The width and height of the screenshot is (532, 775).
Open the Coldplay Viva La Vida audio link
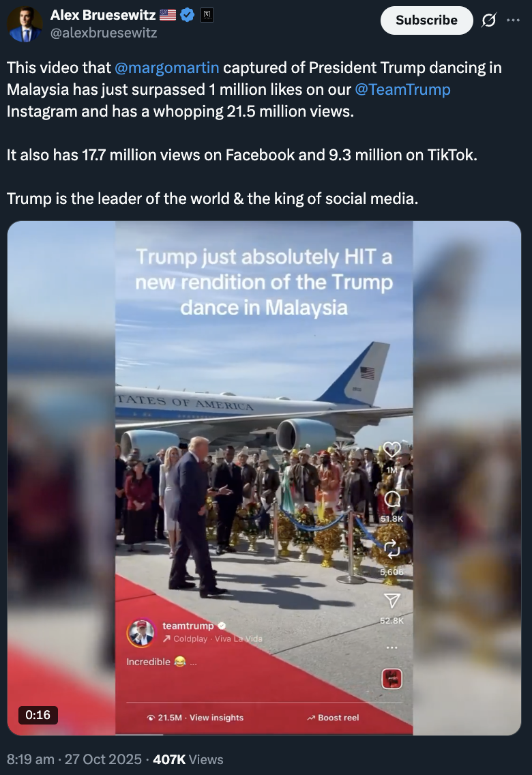[x=213, y=639]
